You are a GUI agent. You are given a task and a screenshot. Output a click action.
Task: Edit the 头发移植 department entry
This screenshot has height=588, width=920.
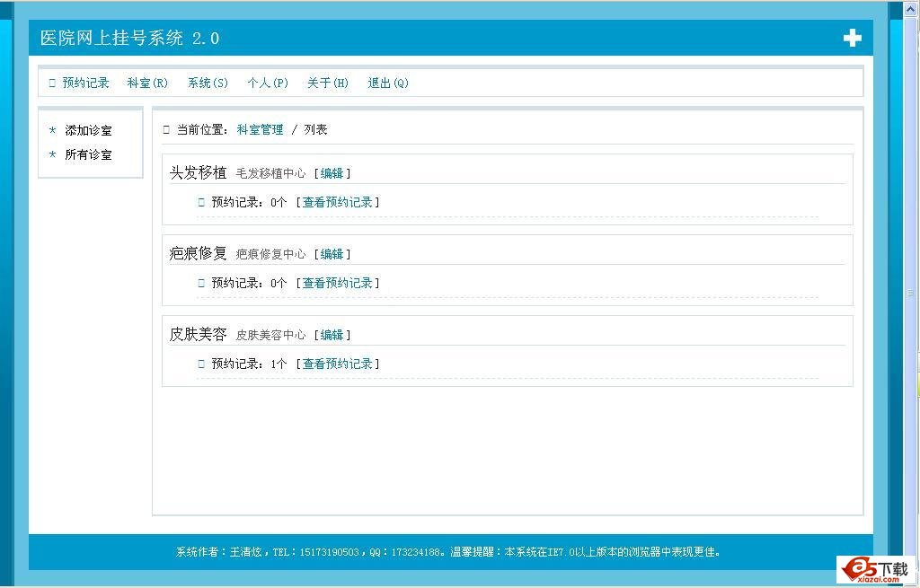pyautogui.click(x=332, y=172)
